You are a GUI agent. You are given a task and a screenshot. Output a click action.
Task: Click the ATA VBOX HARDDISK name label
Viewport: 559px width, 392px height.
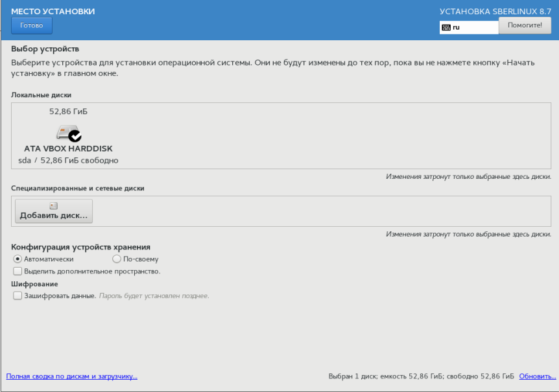pos(68,148)
